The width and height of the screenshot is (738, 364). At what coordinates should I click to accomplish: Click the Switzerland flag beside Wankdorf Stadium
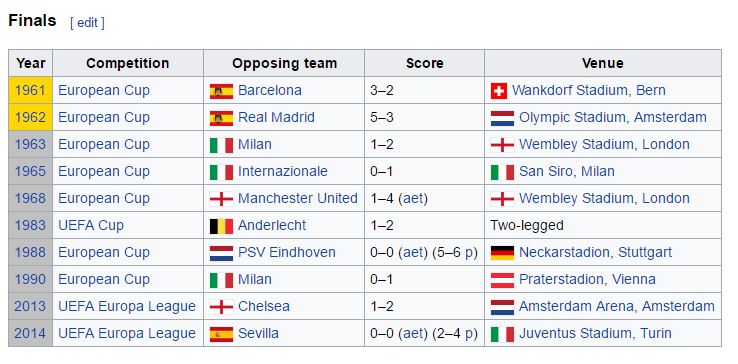click(x=498, y=91)
